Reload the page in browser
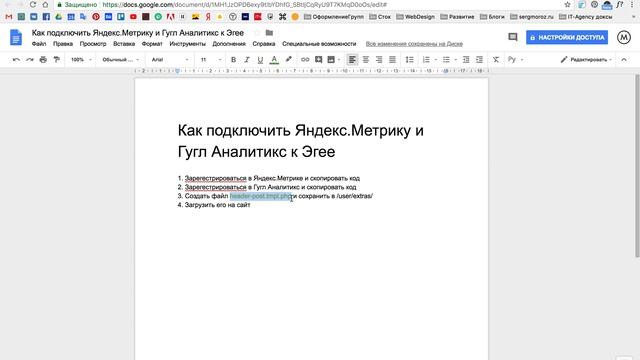 click(33, 4)
